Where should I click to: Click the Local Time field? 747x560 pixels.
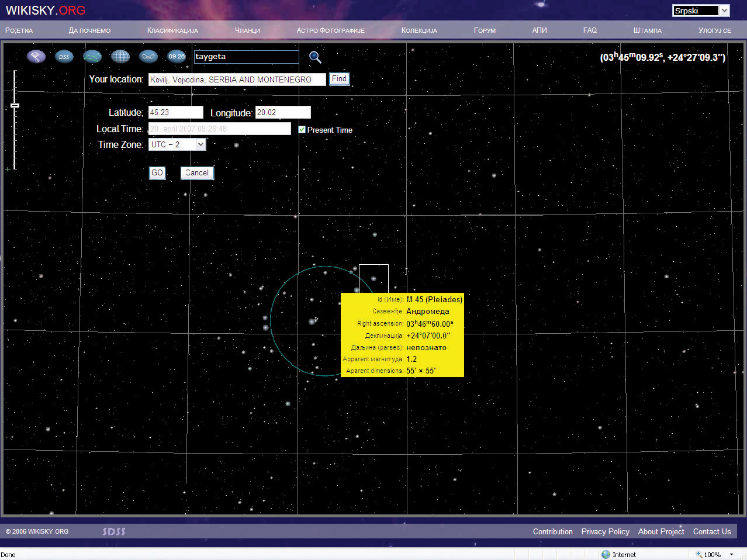tap(220, 129)
